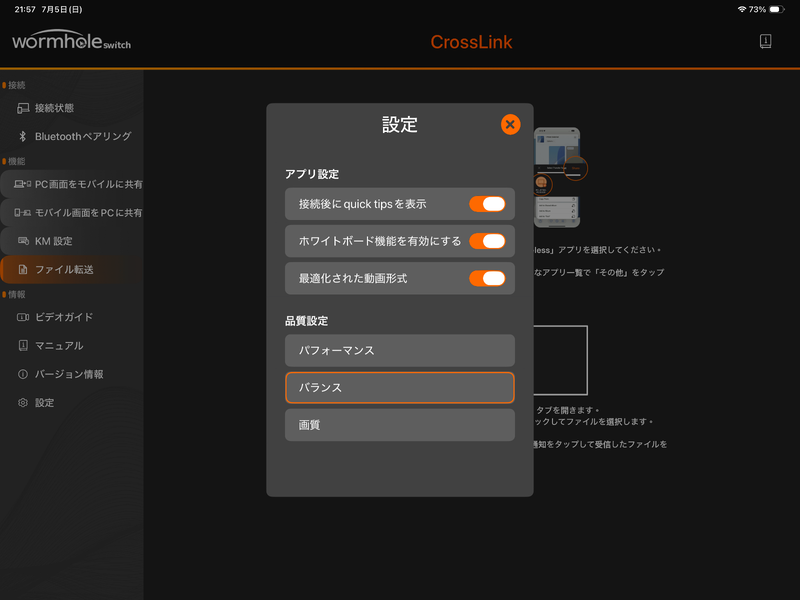
Task: Click the CrossLink title
Action: tap(471, 42)
